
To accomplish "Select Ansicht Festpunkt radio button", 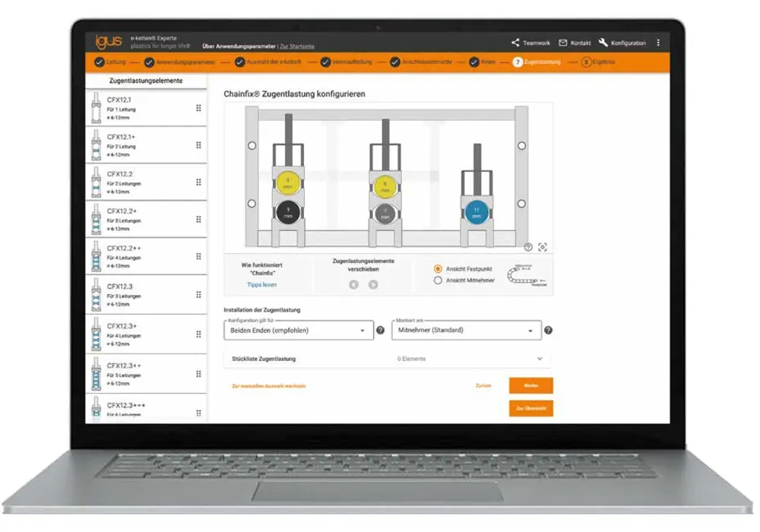I will (x=438, y=269).
